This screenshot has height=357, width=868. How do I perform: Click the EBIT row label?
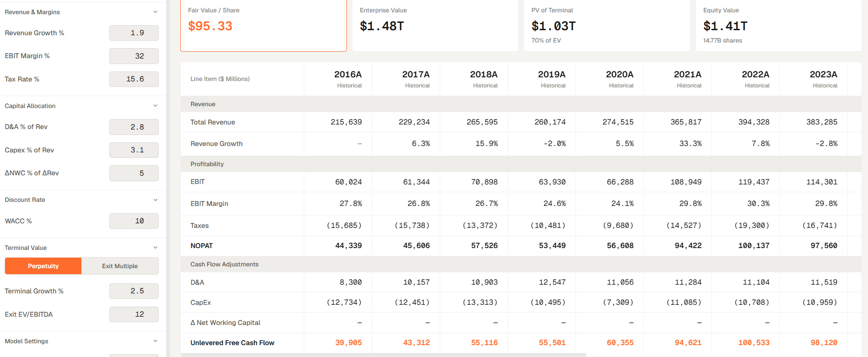pos(198,182)
